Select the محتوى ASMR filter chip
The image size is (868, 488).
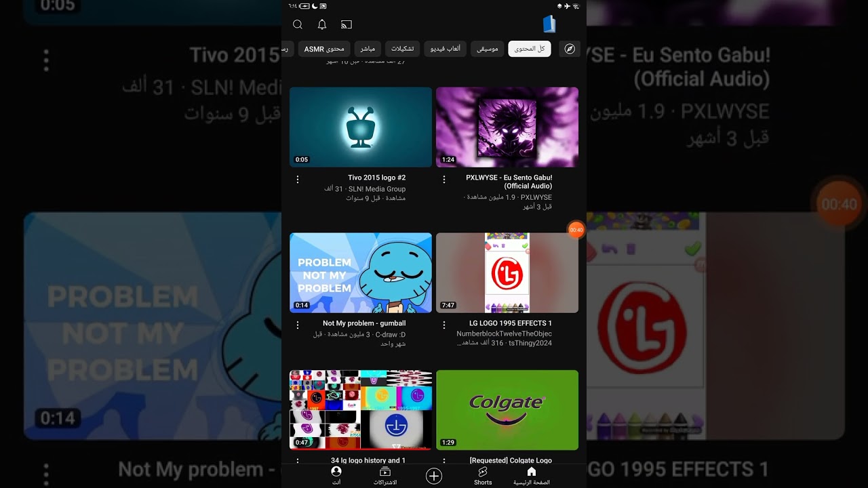pos(324,49)
